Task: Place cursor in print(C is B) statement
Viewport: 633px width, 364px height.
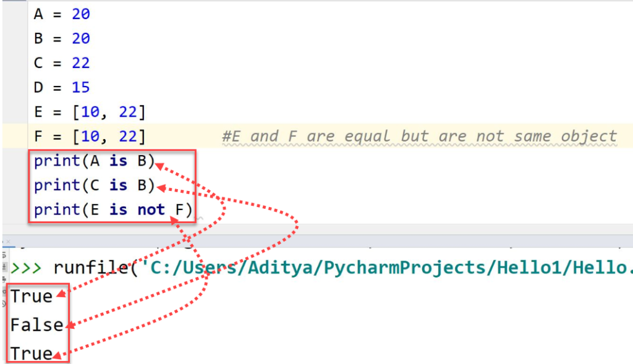Action: 94,185
